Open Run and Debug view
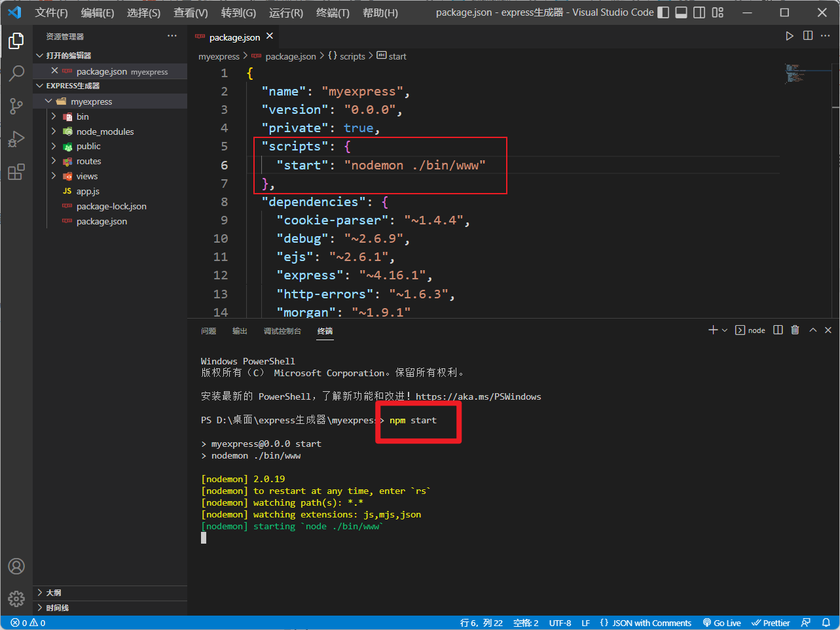840x630 pixels. [16, 139]
